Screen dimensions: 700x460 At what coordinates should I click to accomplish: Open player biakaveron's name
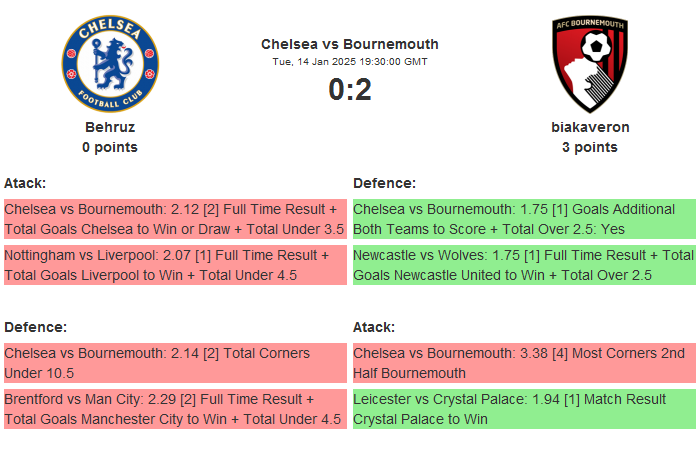coord(590,127)
